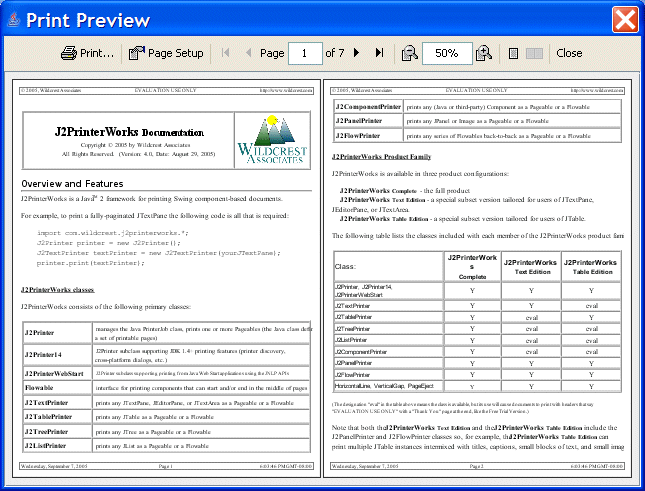Click the Print... printer button
The height and width of the screenshot is (491, 645).
click(87, 53)
